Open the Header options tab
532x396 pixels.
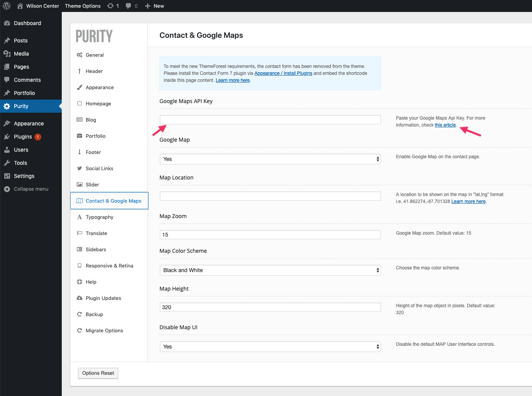point(109,71)
